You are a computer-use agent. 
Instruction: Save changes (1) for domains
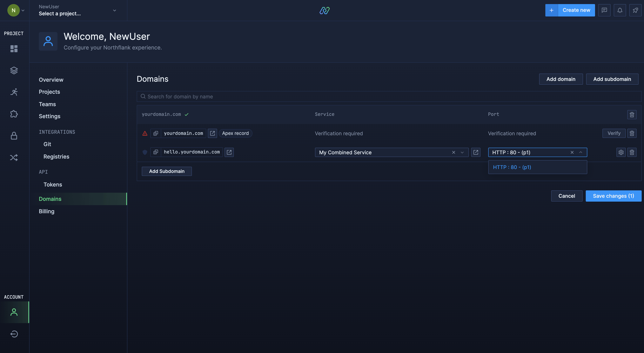coord(614,196)
